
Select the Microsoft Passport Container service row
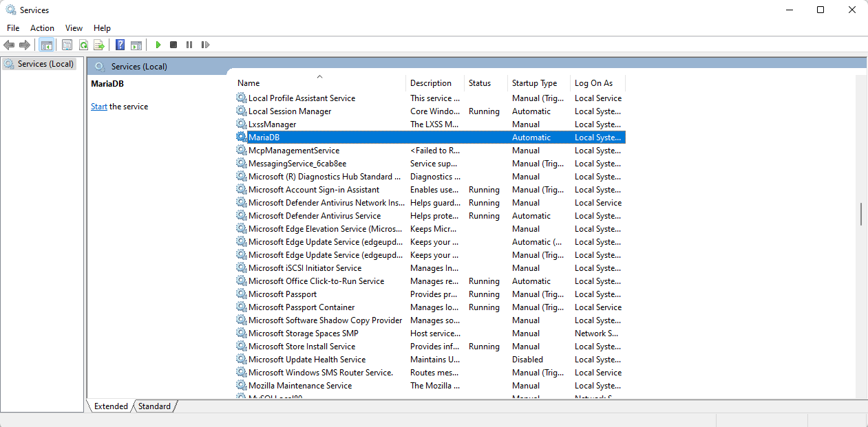pos(301,307)
